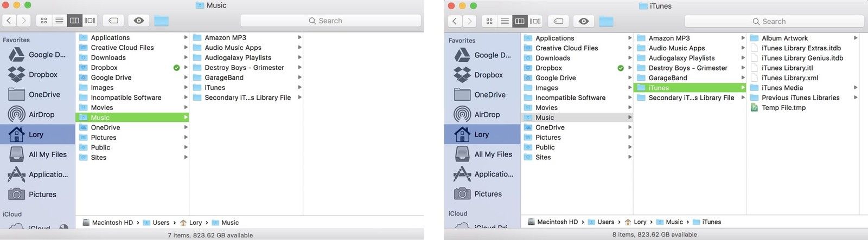Open OneDrive sidebar item in iTunes window

[x=482, y=94]
